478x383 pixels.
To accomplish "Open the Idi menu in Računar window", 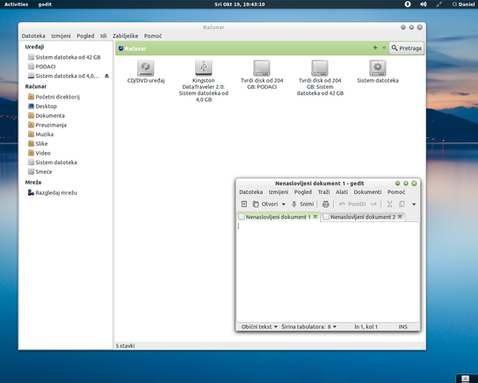I will pyautogui.click(x=103, y=36).
